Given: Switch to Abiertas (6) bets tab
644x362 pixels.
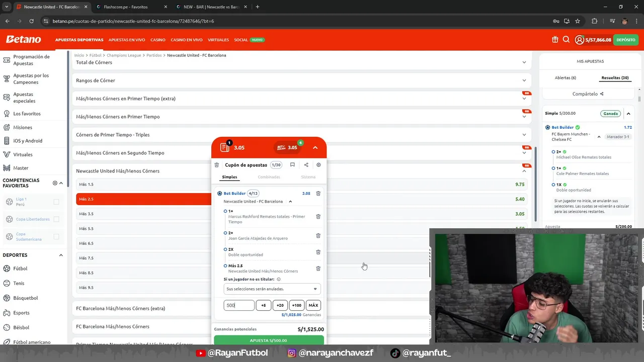Looking at the screenshot, I should tap(566, 78).
